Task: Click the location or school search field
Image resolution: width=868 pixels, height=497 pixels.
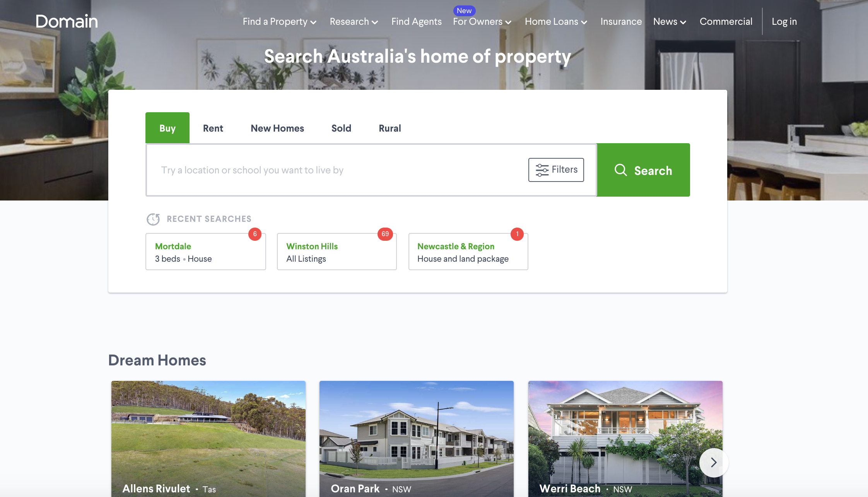Action: 337,170
